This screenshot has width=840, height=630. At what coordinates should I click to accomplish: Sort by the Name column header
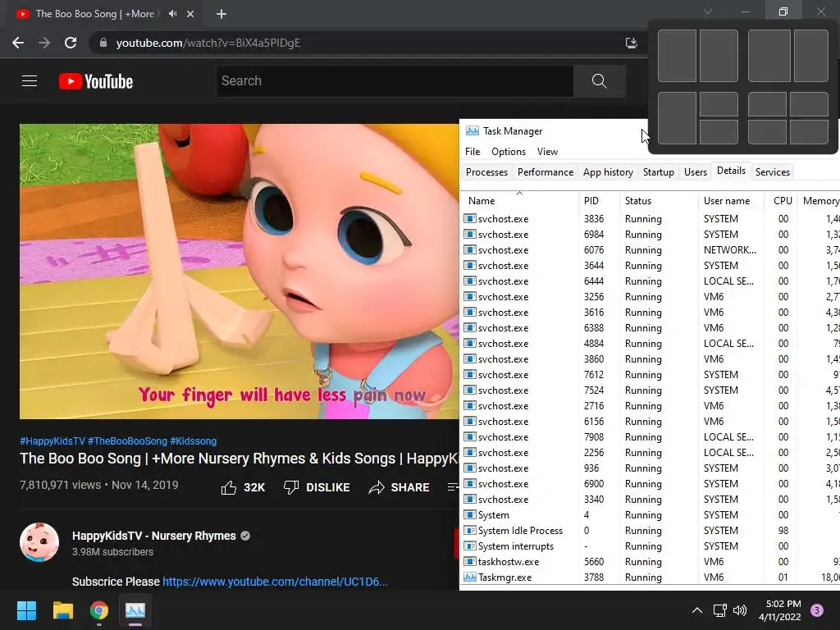tap(519, 200)
